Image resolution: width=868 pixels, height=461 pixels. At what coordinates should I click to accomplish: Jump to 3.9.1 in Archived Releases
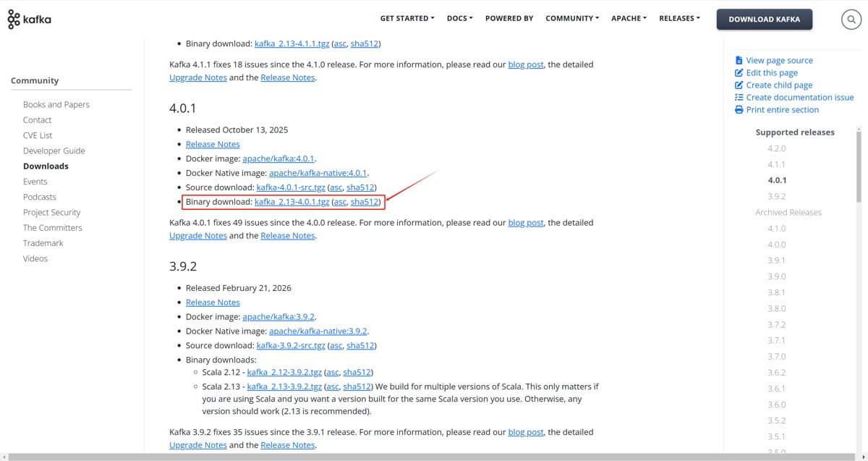[777, 261]
